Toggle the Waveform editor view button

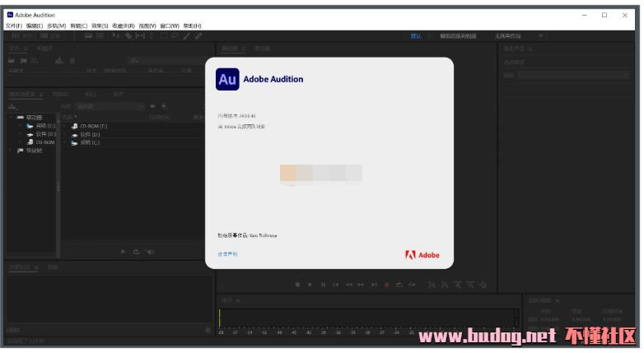[21, 36]
